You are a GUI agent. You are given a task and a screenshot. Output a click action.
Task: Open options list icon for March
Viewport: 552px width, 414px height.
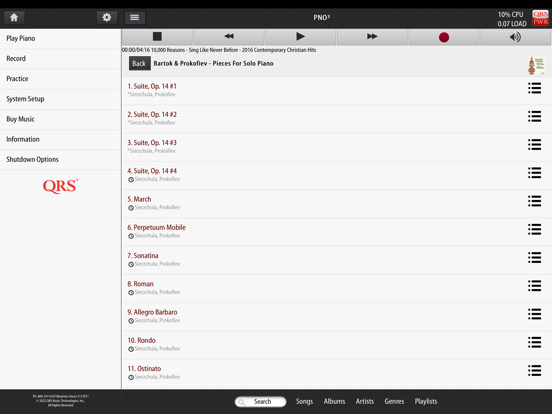pos(534,201)
